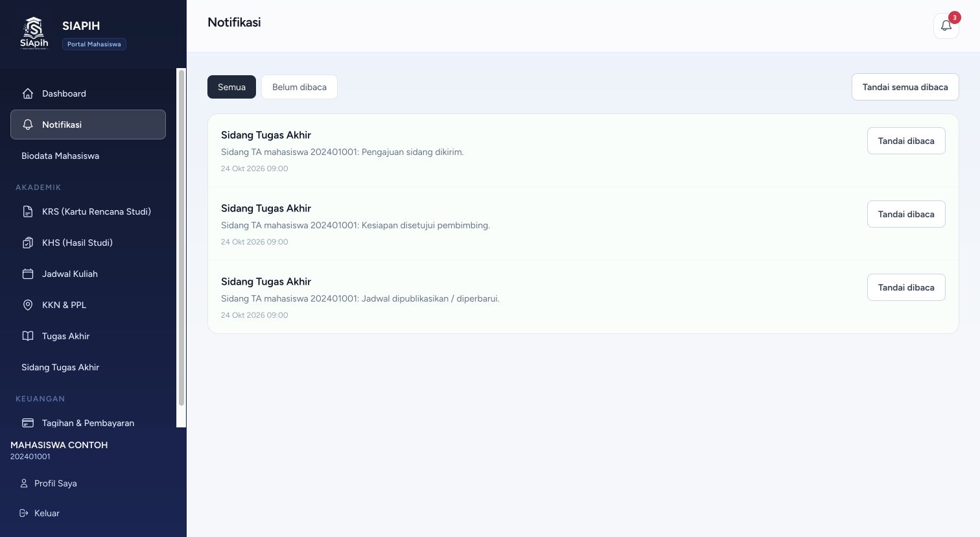Screen dimensions: 980x537
Task: Click the sidebar vertical scrollbar
Action: click(x=181, y=237)
